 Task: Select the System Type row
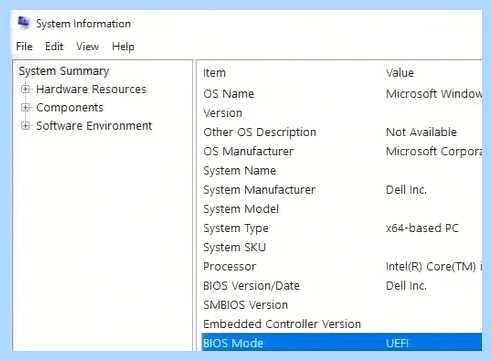[x=342, y=228]
